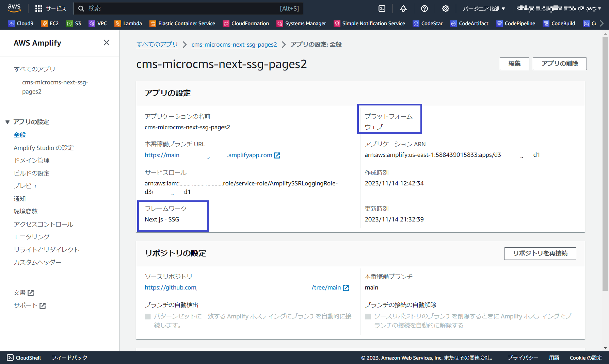The height and width of the screenshot is (364, 609).
Task: Open the VPC shortcut
Action: tap(98, 23)
